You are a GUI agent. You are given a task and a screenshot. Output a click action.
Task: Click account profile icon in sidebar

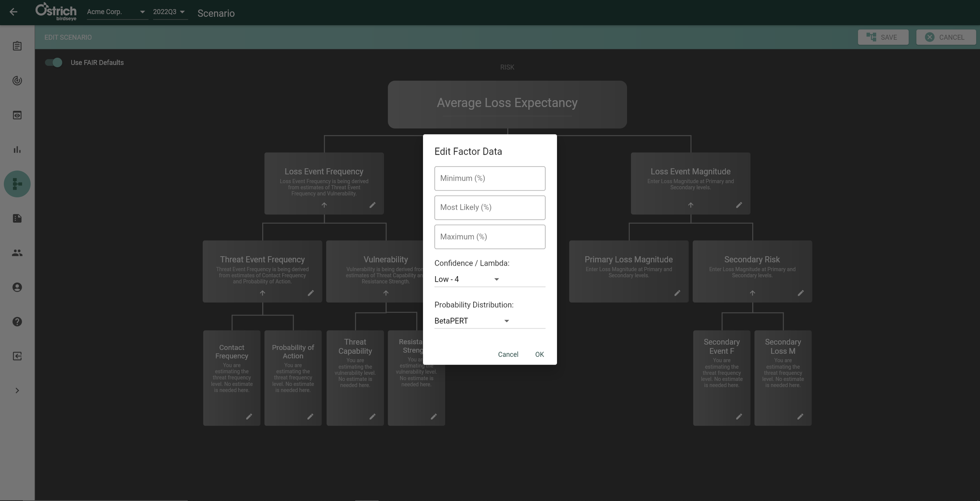tap(17, 288)
